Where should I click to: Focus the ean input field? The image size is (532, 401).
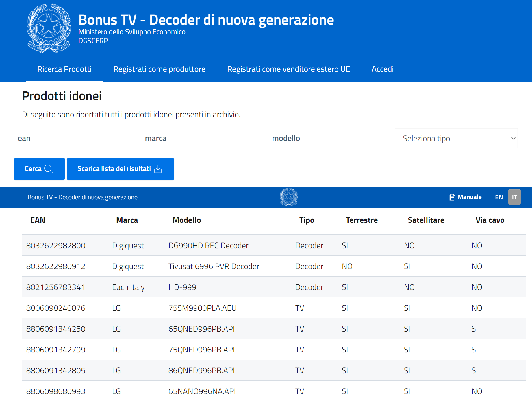75,139
